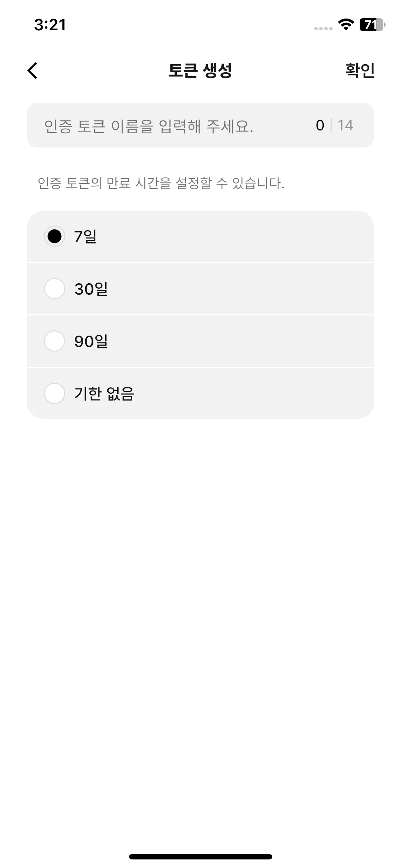Tap the battery level icon

tap(372, 25)
